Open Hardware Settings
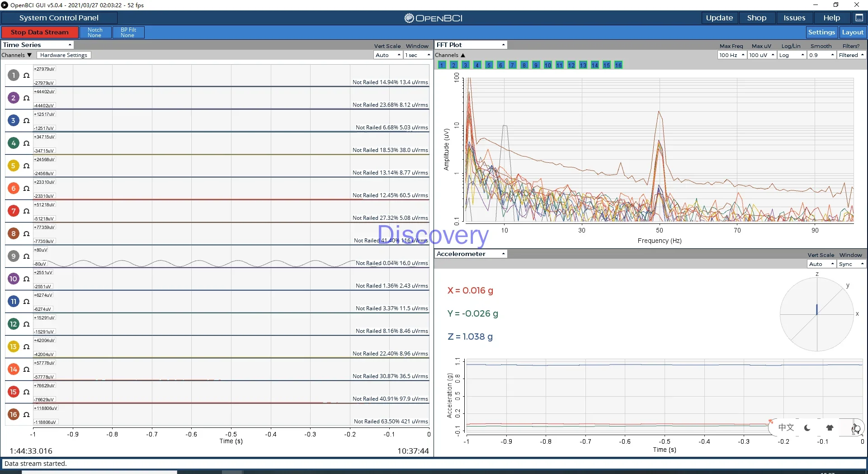The image size is (868, 474). click(64, 55)
